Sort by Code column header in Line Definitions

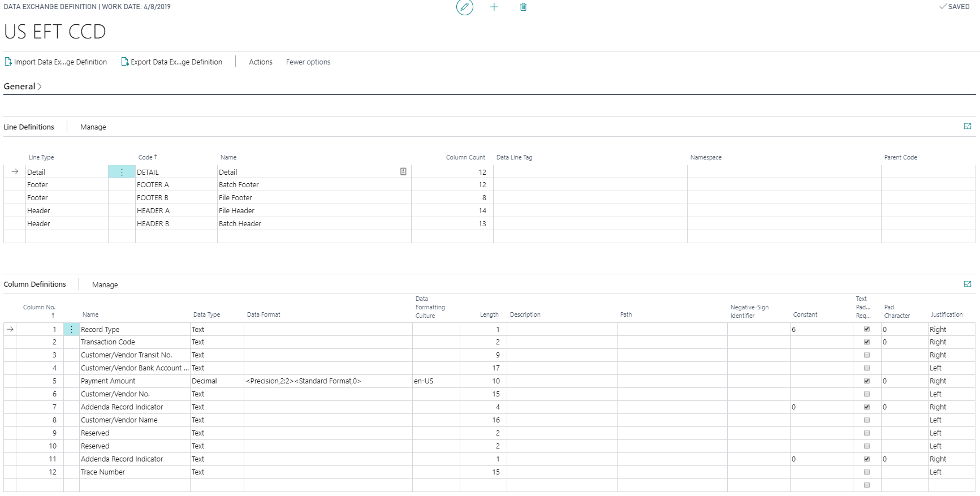click(x=148, y=157)
